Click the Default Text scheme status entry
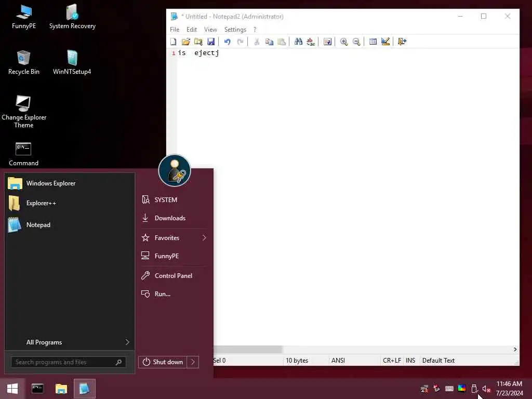 coord(438,361)
